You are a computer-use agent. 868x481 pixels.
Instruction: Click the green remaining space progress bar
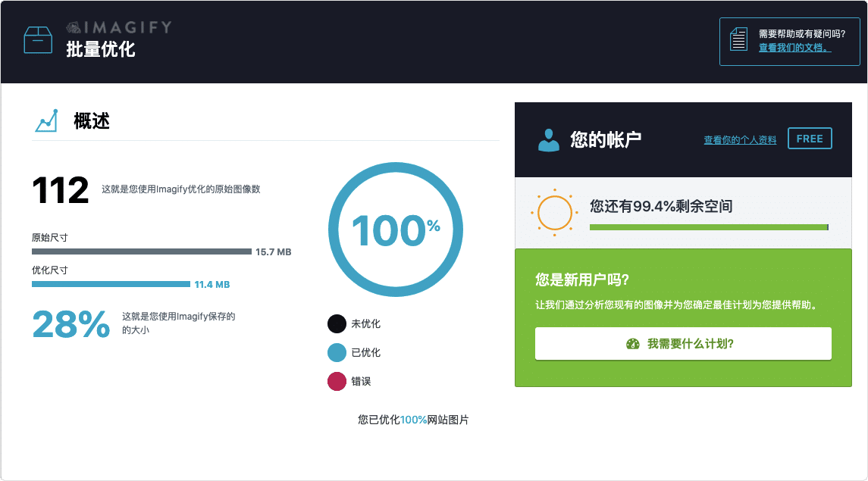(709, 227)
